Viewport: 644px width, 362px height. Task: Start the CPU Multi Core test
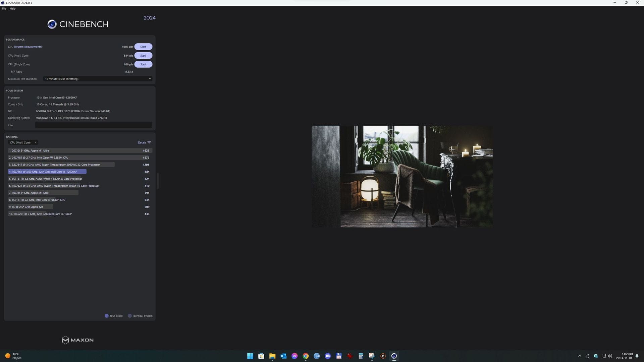[x=143, y=55]
